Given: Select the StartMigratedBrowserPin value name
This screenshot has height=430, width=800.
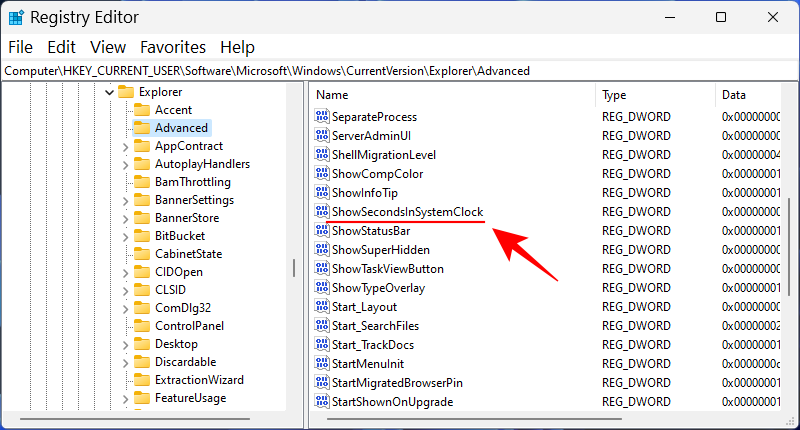Looking at the screenshot, I should click(x=397, y=383).
